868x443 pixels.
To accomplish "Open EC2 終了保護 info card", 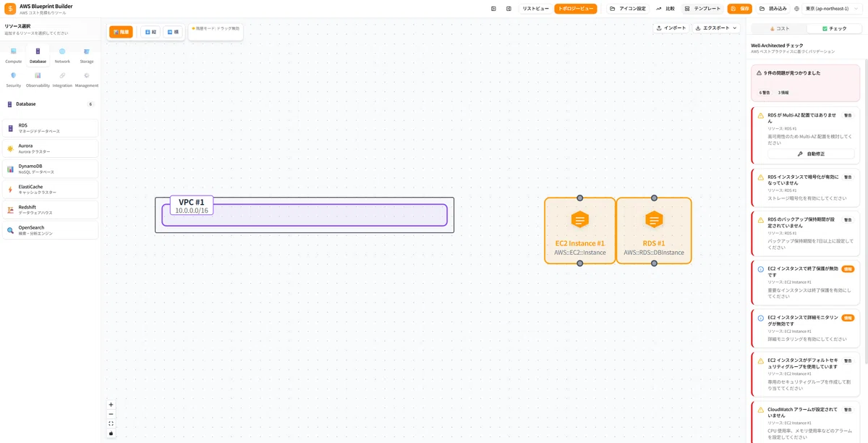I will click(x=807, y=282).
